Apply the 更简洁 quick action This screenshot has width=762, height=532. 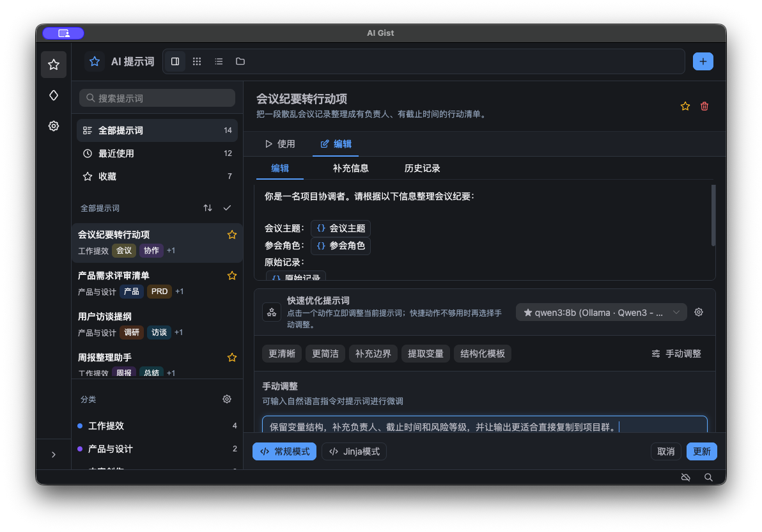pyautogui.click(x=325, y=354)
